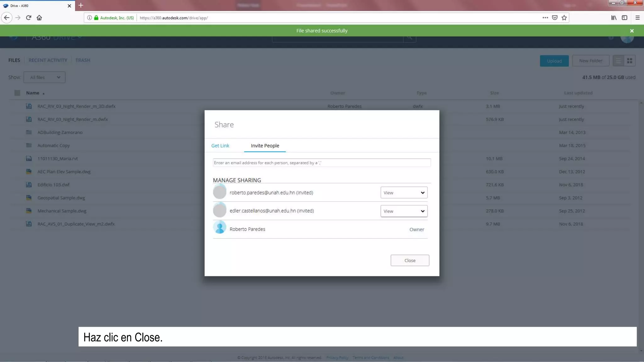Click the browser reload icon
The image size is (644, 362).
29,18
